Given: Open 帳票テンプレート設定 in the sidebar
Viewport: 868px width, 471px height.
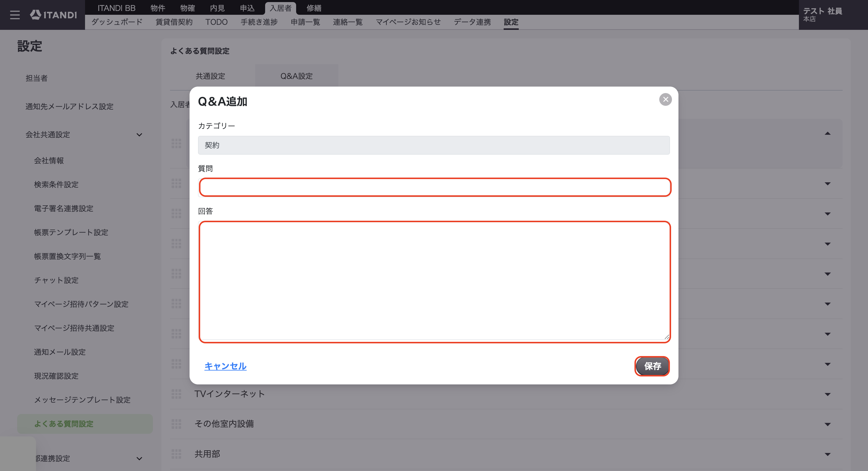Looking at the screenshot, I should (71, 232).
